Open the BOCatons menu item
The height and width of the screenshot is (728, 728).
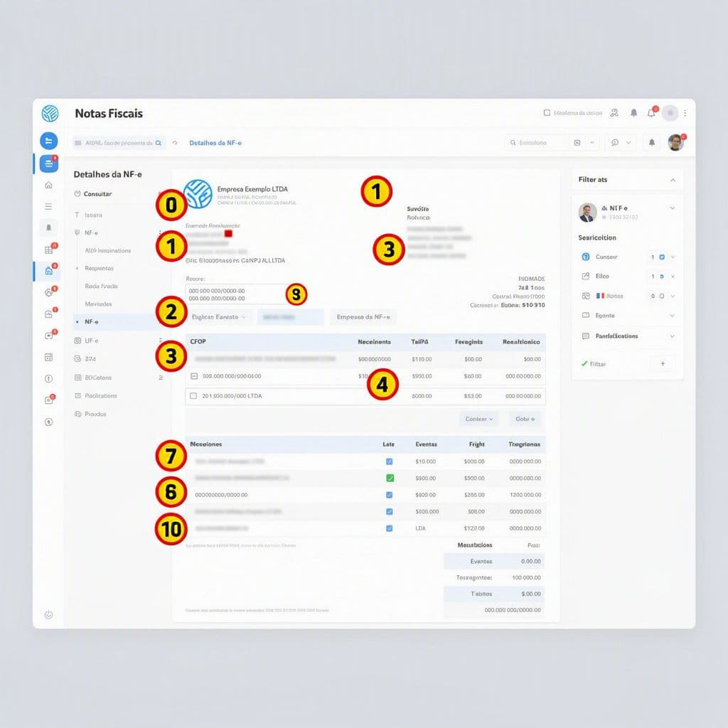click(x=98, y=378)
